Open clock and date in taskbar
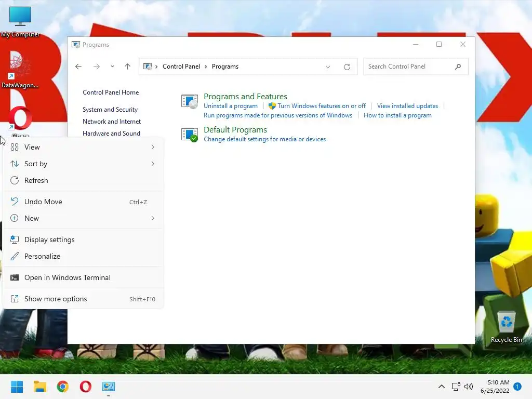532x399 pixels. point(495,387)
